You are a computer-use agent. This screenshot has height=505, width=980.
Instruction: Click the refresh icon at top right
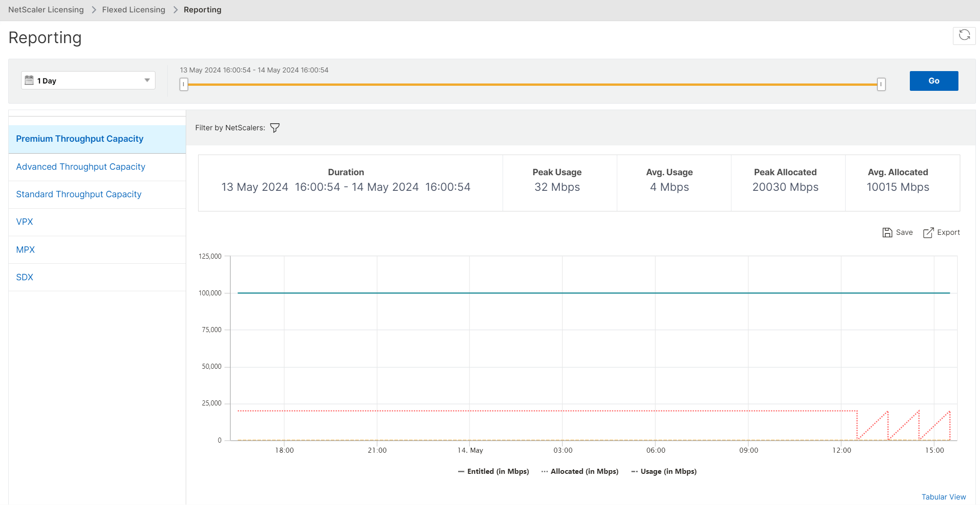[x=964, y=35]
